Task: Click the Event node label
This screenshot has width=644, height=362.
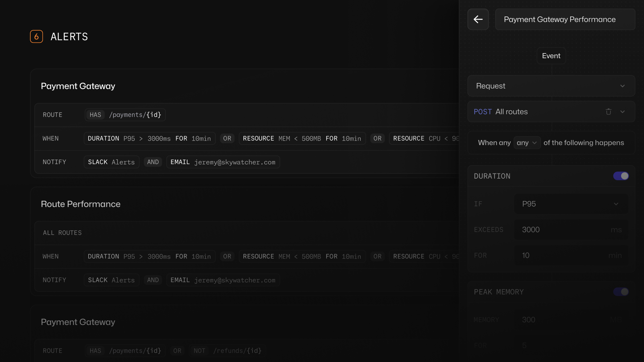Action: tap(551, 56)
